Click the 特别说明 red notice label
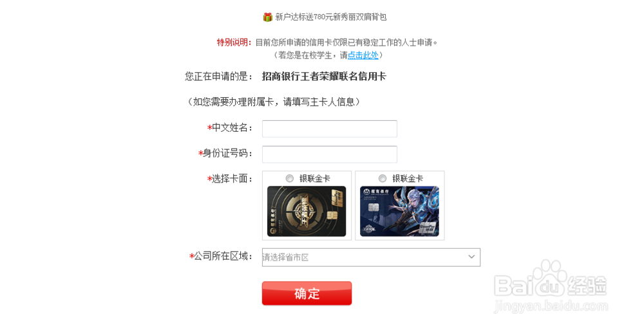 coord(234,42)
